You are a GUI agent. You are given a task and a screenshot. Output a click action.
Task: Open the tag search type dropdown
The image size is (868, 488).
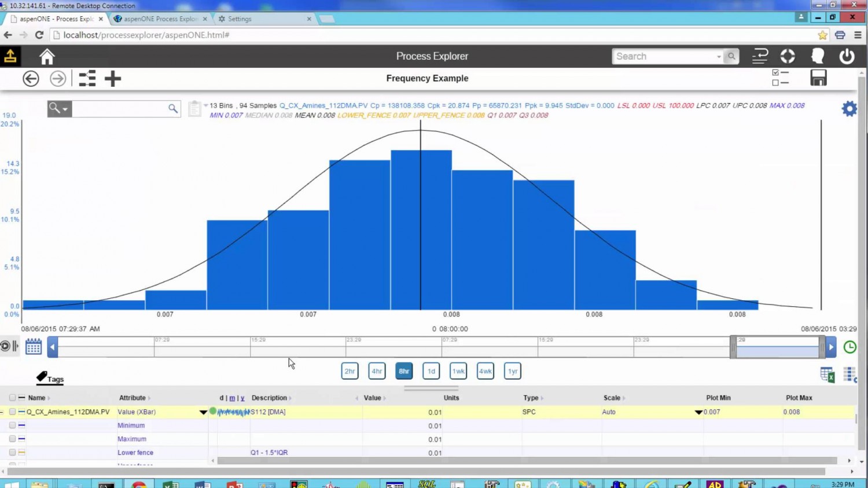(x=59, y=109)
